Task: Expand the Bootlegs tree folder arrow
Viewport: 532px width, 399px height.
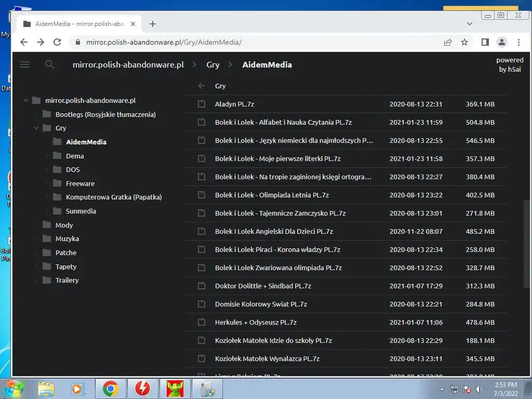Action: [36, 114]
